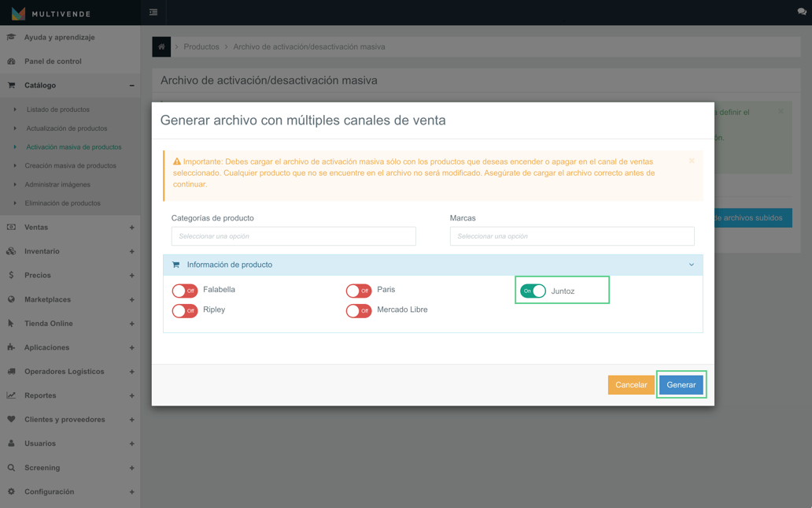Turn off the Juntoz channel switch
The width and height of the screenshot is (812, 508).
533,291
